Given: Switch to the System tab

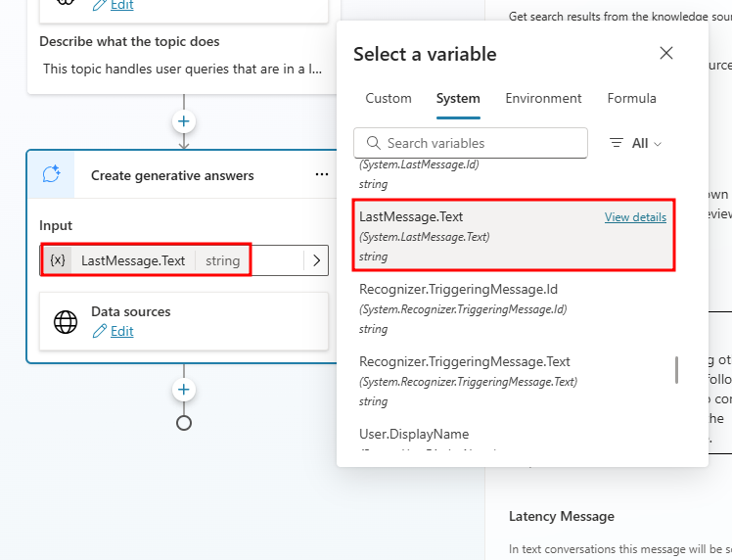Looking at the screenshot, I should (x=458, y=99).
